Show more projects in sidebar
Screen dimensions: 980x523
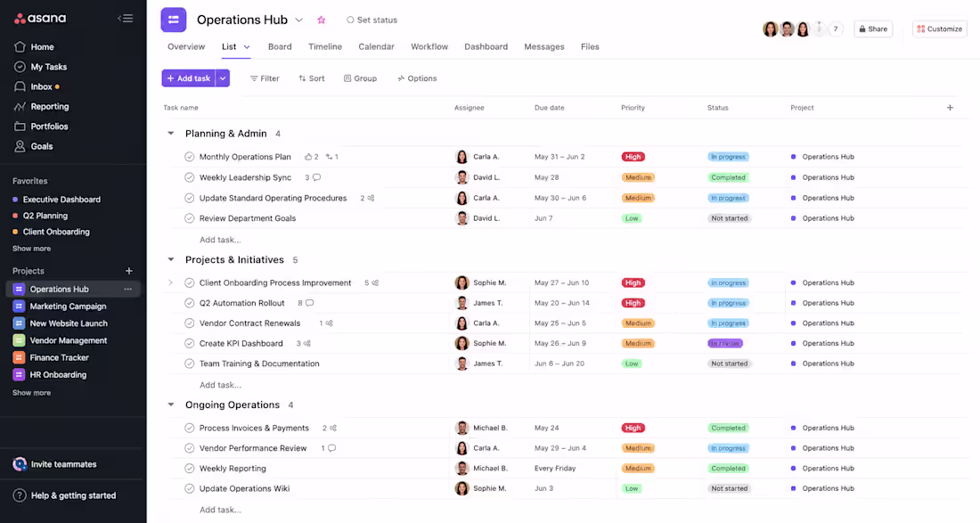click(x=31, y=393)
